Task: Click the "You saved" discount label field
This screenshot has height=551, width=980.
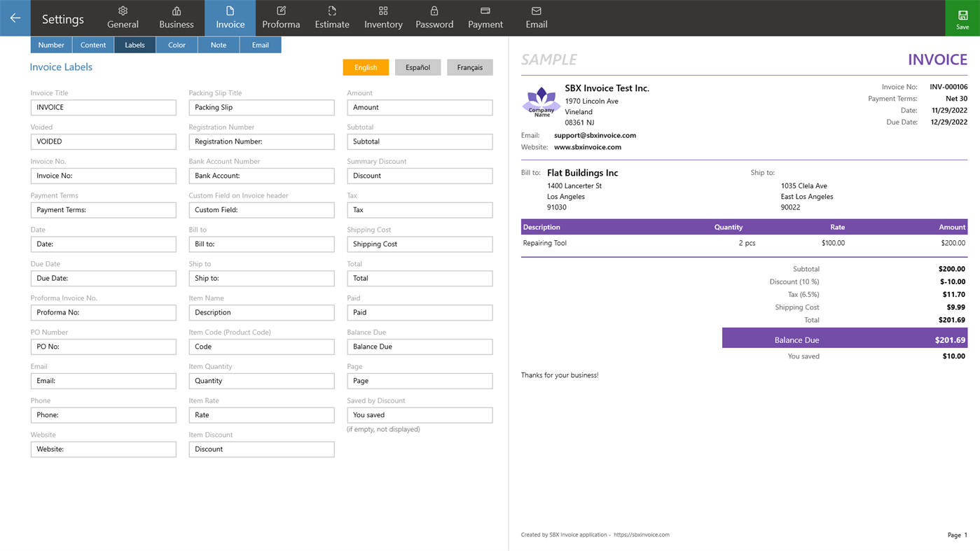Action: 419,414
